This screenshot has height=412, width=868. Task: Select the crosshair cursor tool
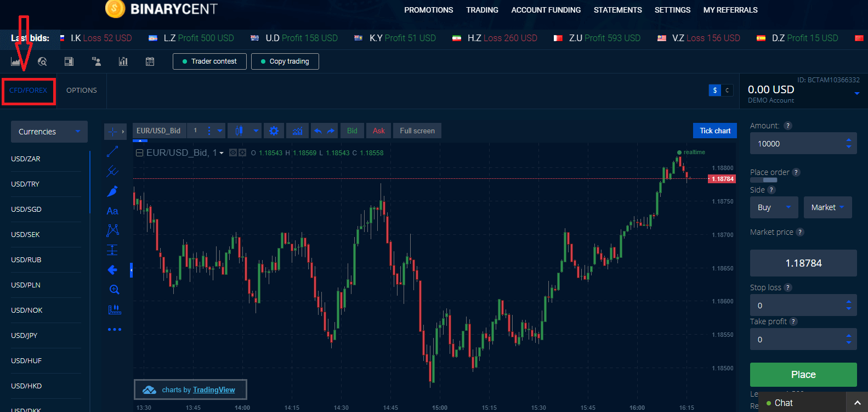112,132
